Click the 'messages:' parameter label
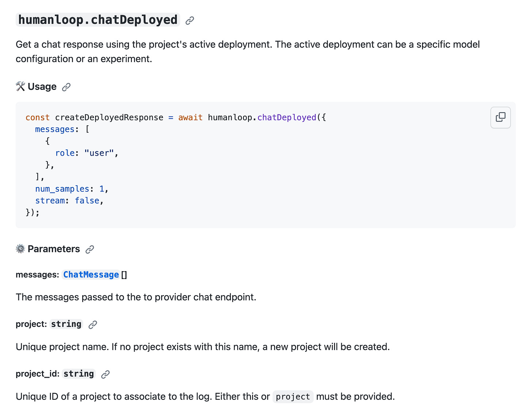This screenshot has height=411, width=532. (37, 275)
